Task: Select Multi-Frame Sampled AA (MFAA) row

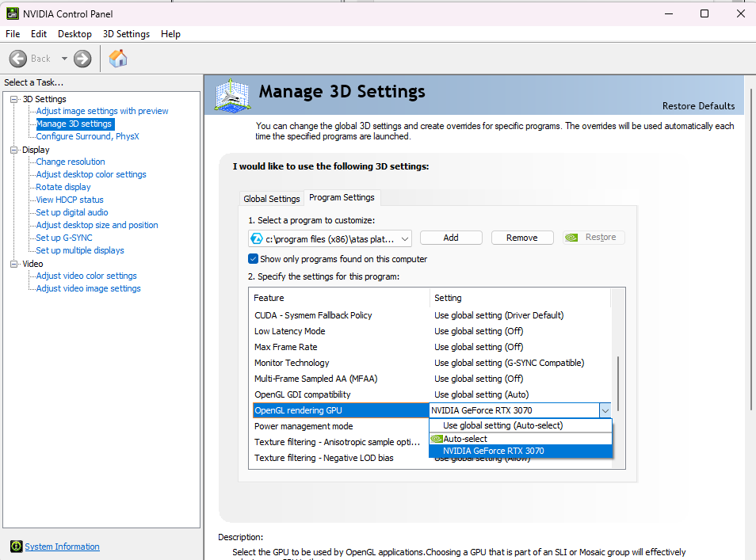Action: 432,379
